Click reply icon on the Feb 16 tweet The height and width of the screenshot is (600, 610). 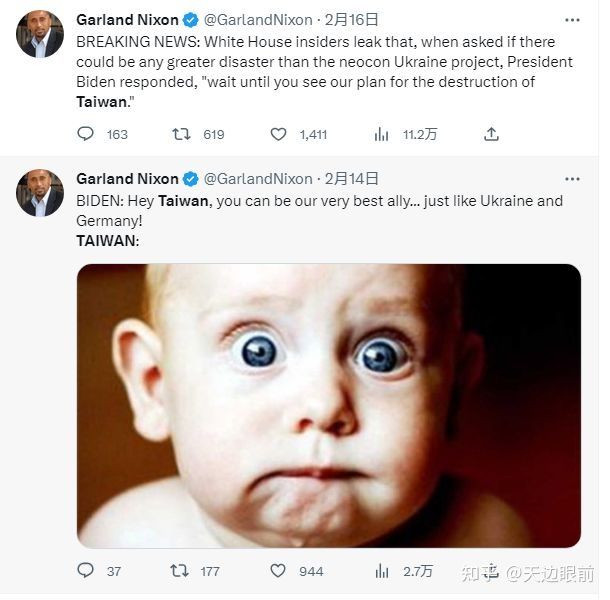(86, 134)
